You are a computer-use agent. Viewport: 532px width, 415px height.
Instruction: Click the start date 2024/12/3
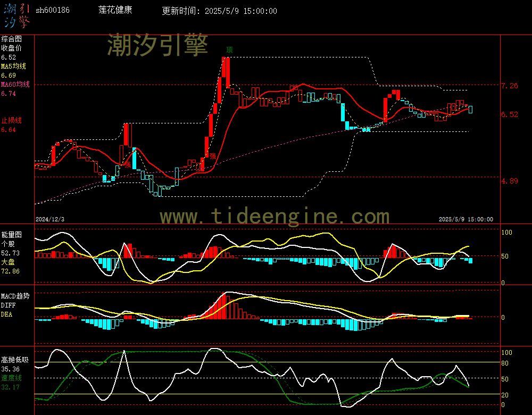[50, 219]
